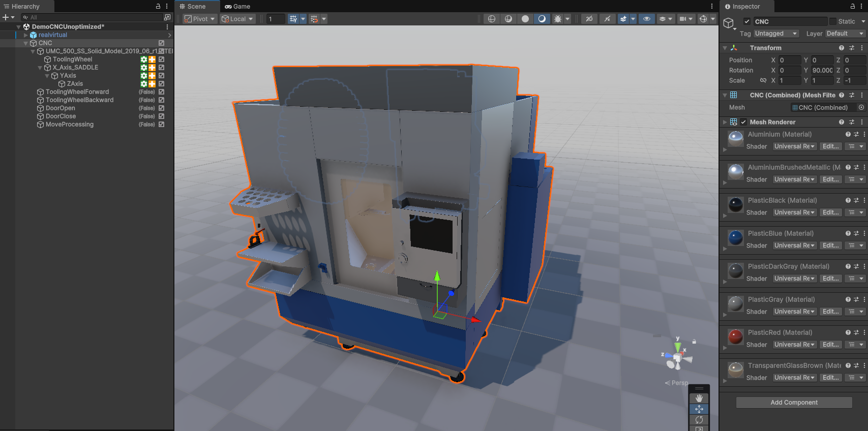The image size is (868, 431).
Task: Toggle the DoorOpen row checkbox
Action: (x=161, y=108)
